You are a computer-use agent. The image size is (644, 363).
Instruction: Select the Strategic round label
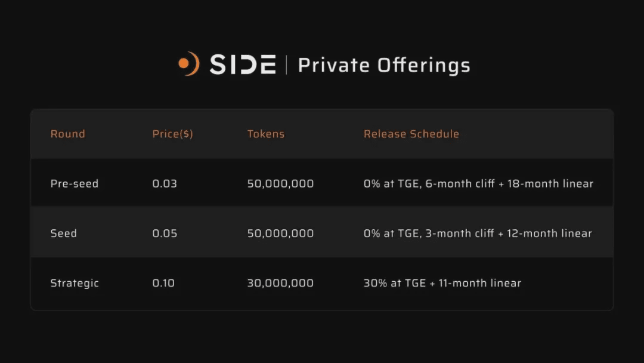[x=75, y=283]
